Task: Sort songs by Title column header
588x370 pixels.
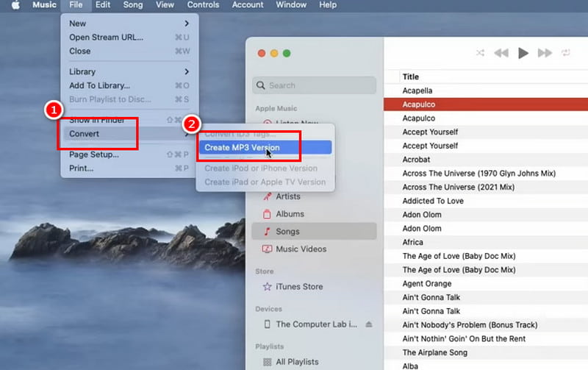Action: pyautogui.click(x=411, y=77)
